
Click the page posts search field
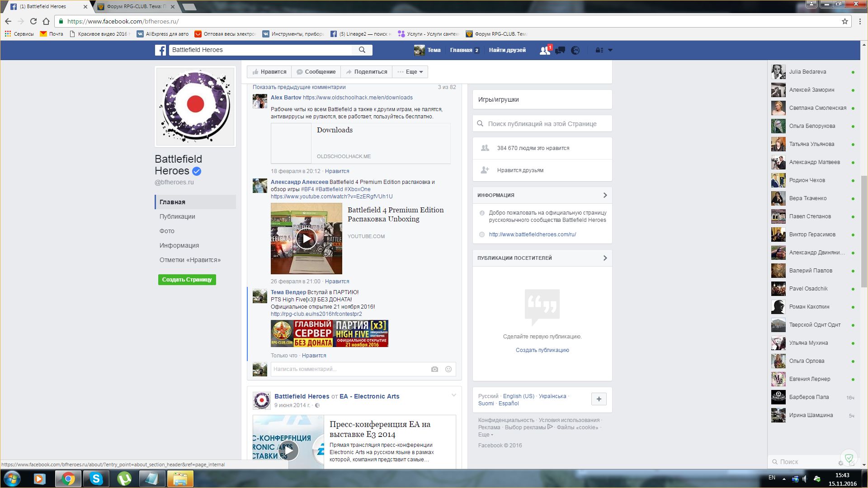(542, 124)
